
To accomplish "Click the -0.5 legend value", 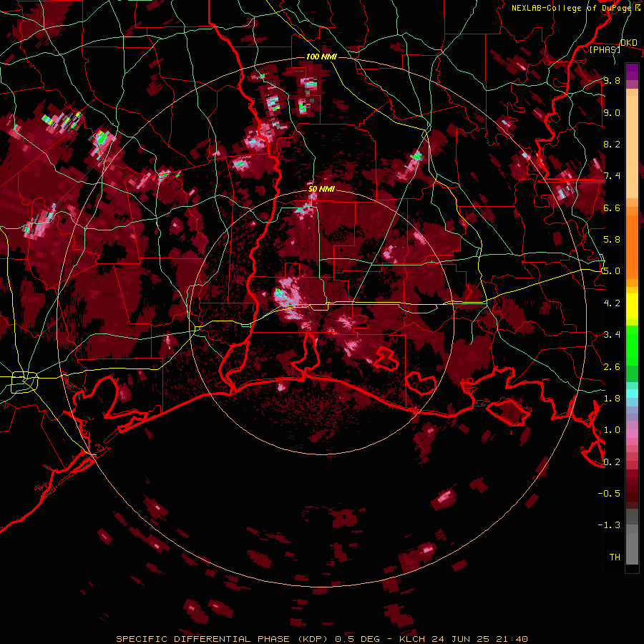I will pyautogui.click(x=609, y=494).
